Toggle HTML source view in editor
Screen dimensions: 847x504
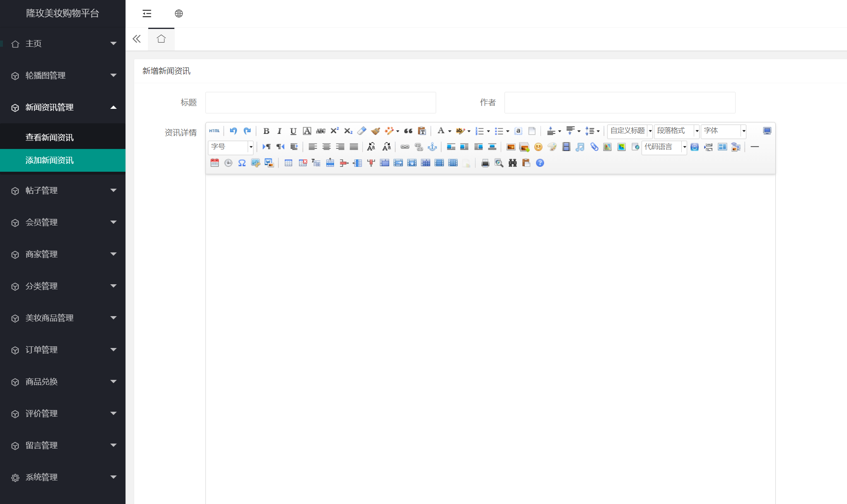(214, 131)
